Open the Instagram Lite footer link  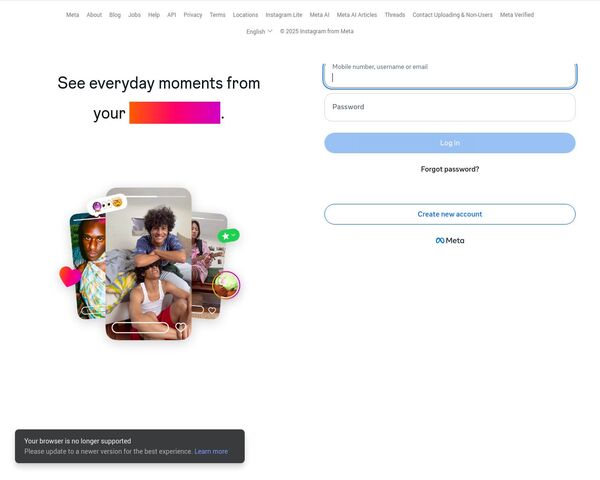click(284, 15)
